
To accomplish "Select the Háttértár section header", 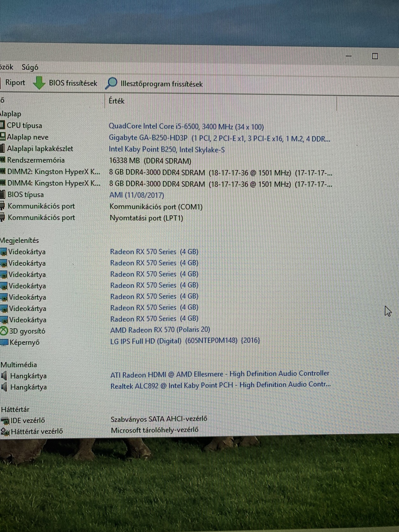I will (15, 409).
